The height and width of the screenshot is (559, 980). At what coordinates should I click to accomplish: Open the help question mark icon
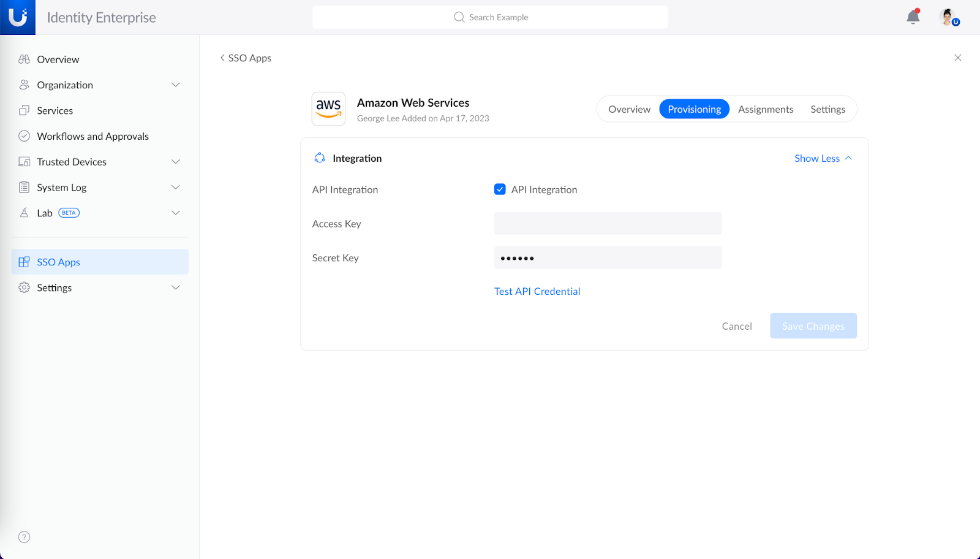pyautogui.click(x=24, y=537)
